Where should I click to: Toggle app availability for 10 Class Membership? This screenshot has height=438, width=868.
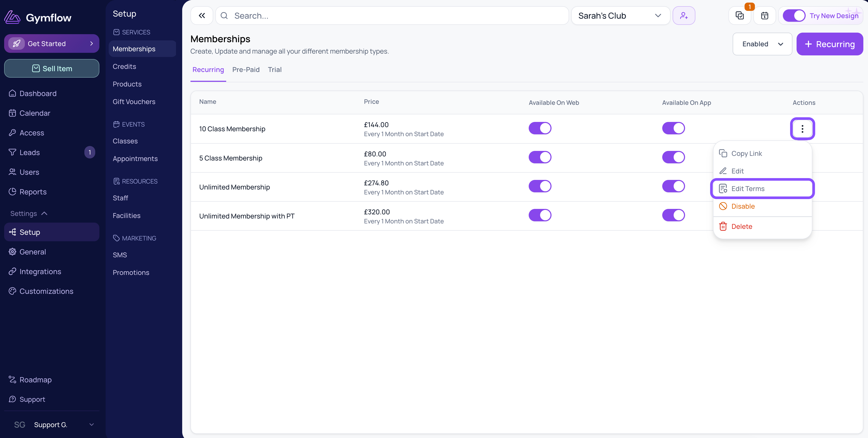coord(673,128)
